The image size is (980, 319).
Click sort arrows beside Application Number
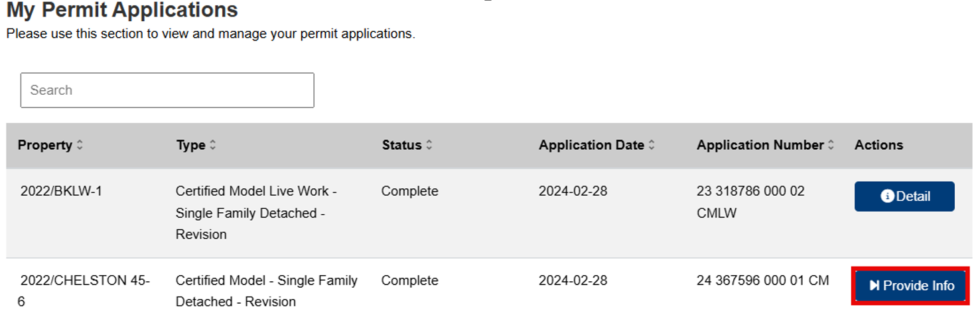[831, 145]
